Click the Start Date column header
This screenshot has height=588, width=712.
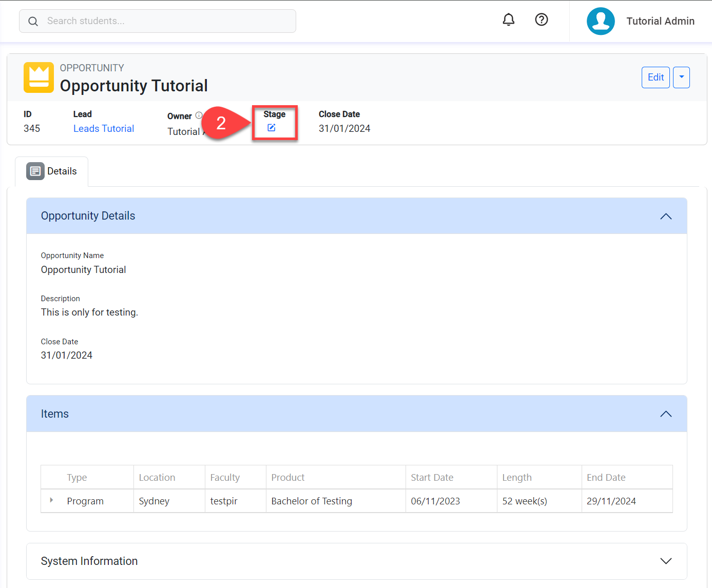click(x=432, y=478)
